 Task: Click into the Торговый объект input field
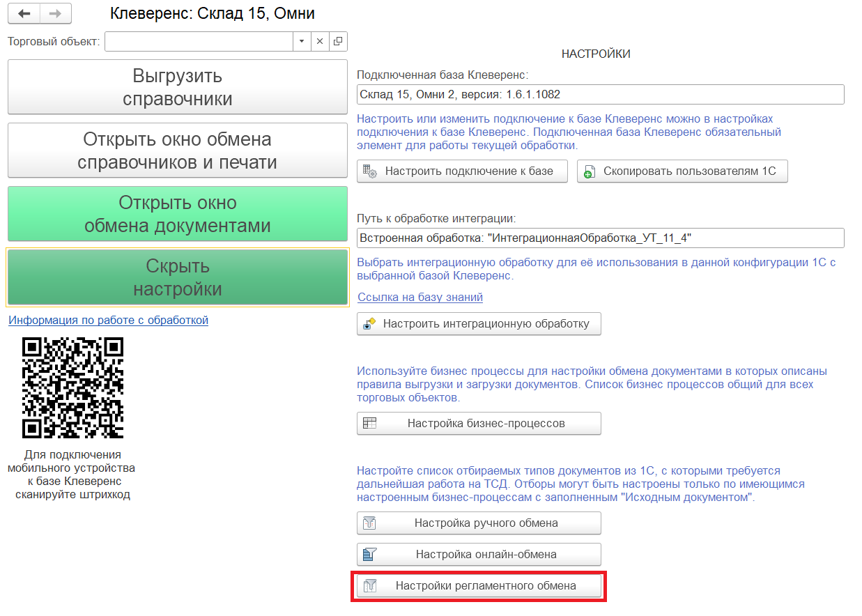coord(199,41)
